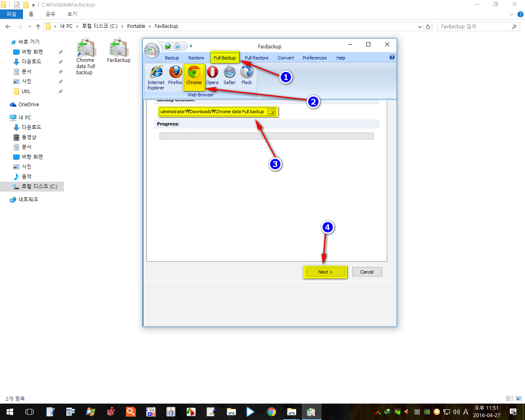
Task: Select the Safari browser icon
Action: (229, 75)
